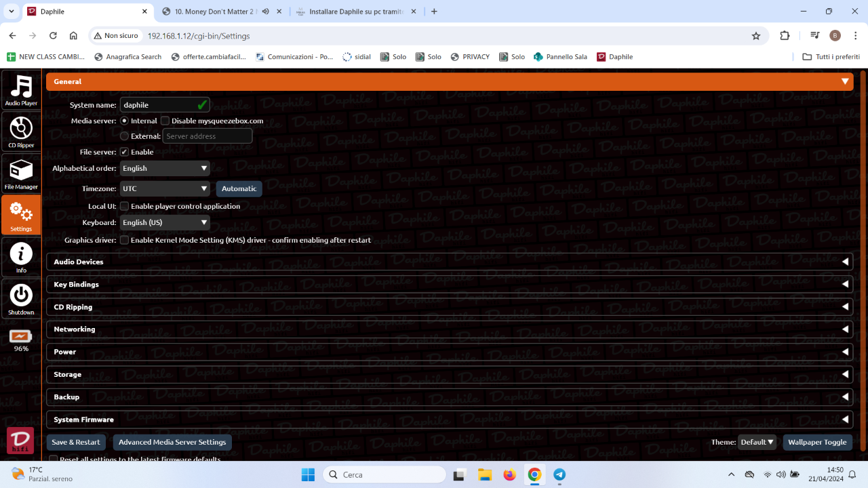This screenshot has height=488, width=868.
Task: Select External media server radio button
Action: tap(124, 136)
